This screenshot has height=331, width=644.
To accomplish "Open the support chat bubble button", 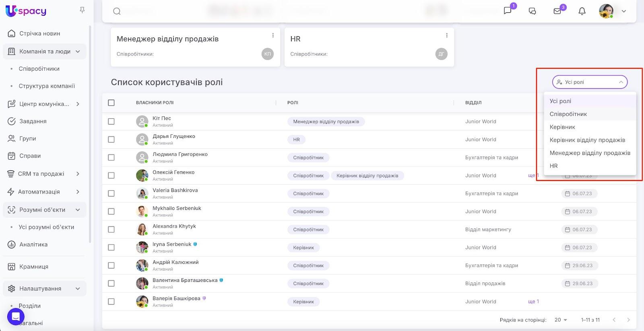I will point(16,317).
